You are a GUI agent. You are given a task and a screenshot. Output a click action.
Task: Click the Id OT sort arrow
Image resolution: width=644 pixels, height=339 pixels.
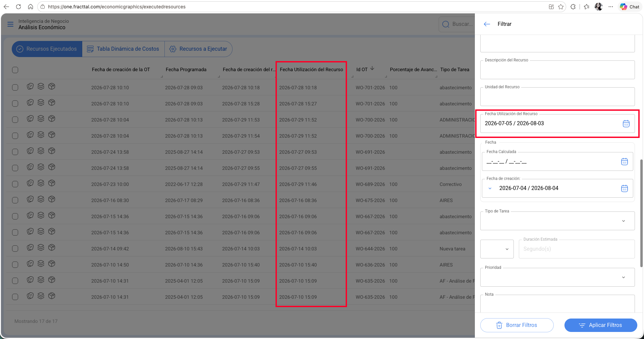pos(372,68)
